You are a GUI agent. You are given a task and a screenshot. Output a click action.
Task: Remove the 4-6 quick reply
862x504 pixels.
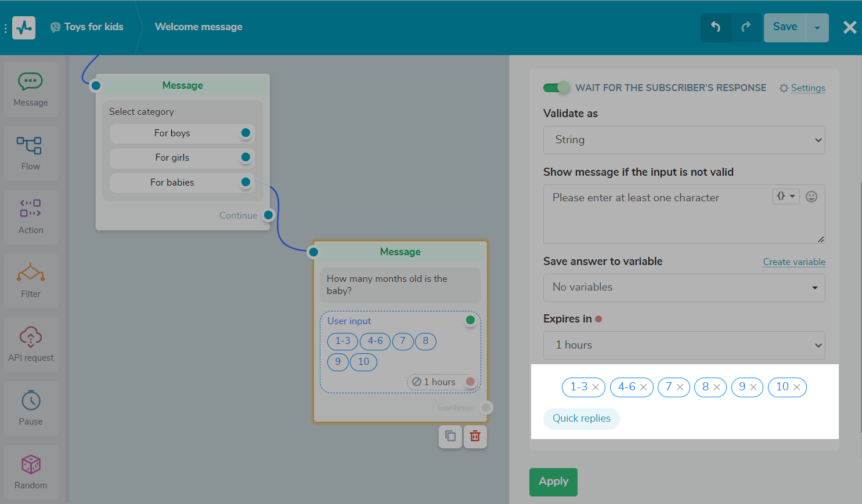643,387
